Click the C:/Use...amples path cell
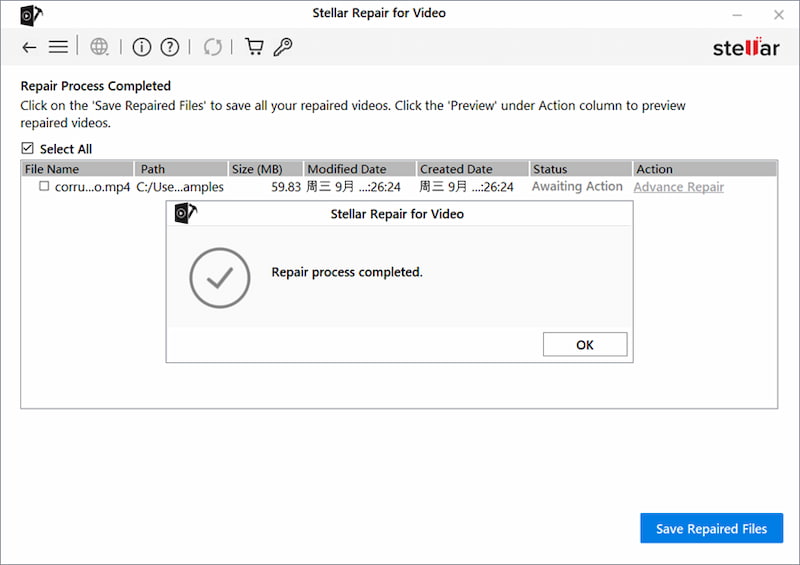 coord(180,187)
